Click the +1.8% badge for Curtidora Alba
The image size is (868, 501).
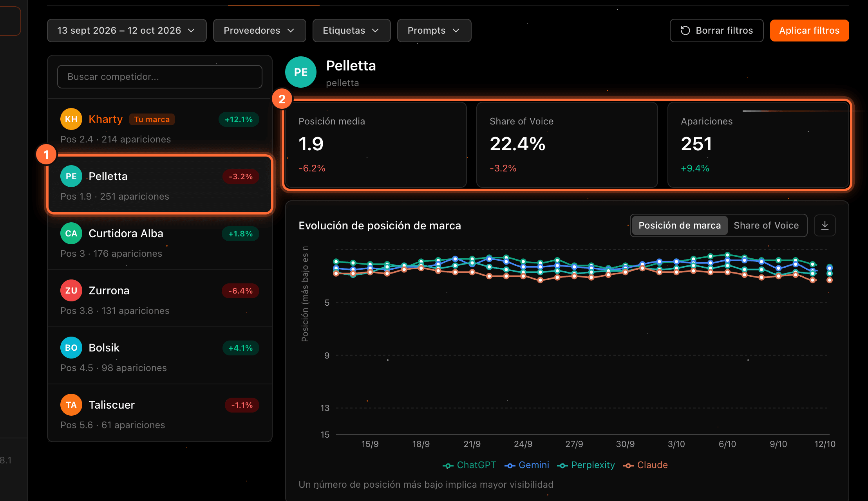coord(241,234)
